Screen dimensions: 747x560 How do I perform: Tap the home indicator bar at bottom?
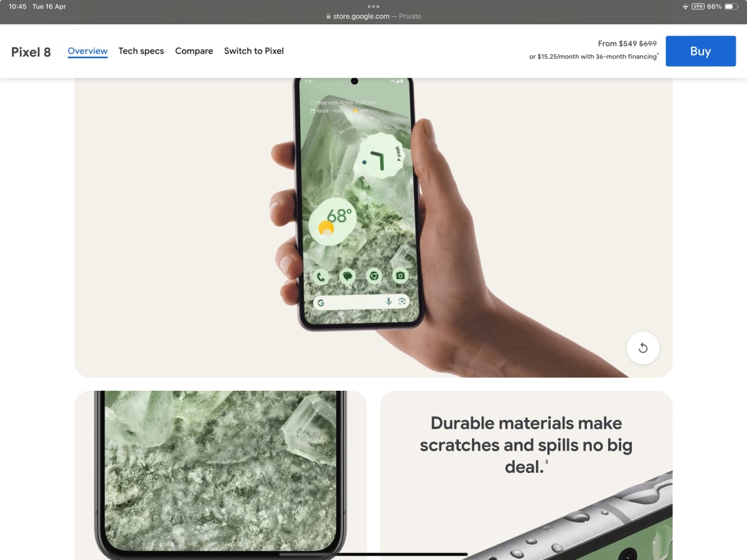pyautogui.click(x=374, y=554)
